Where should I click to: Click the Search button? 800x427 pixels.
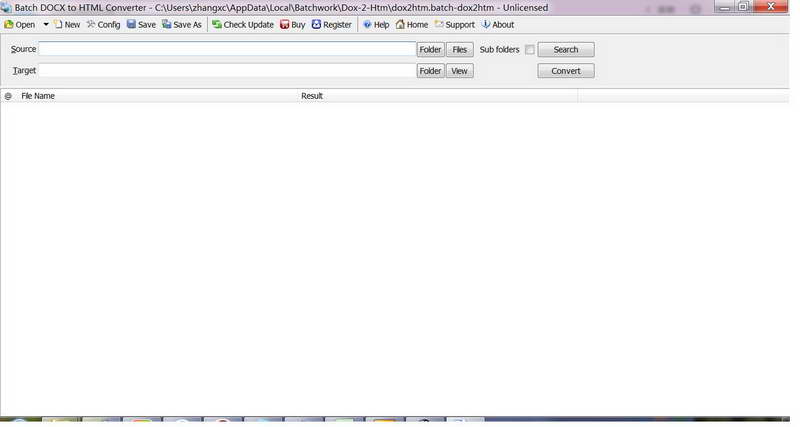[x=566, y=49]
